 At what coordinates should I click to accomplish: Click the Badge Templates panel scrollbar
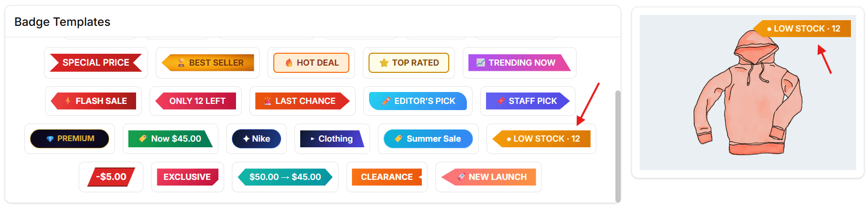[617, 146]
